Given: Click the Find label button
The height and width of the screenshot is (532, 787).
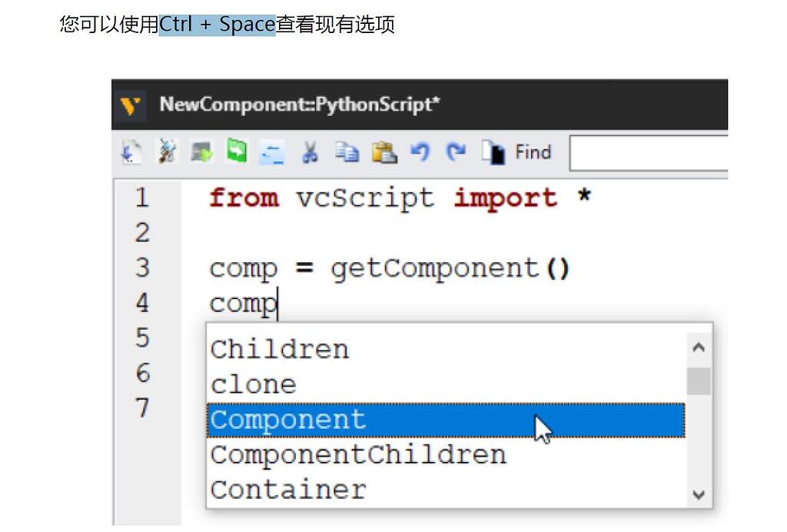Looking at the screenshot, I should (x=533, y=151).
